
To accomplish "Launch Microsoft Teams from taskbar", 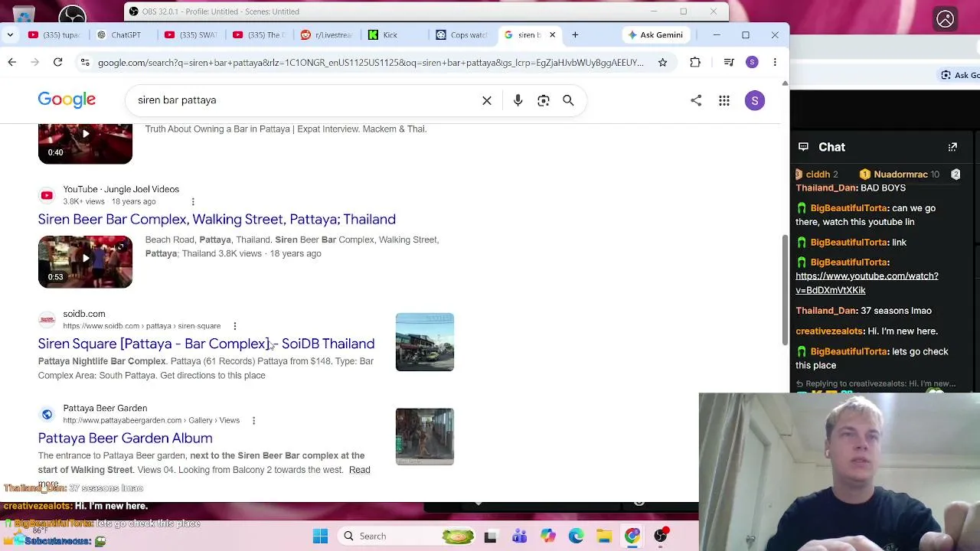I will pos(519,536).
